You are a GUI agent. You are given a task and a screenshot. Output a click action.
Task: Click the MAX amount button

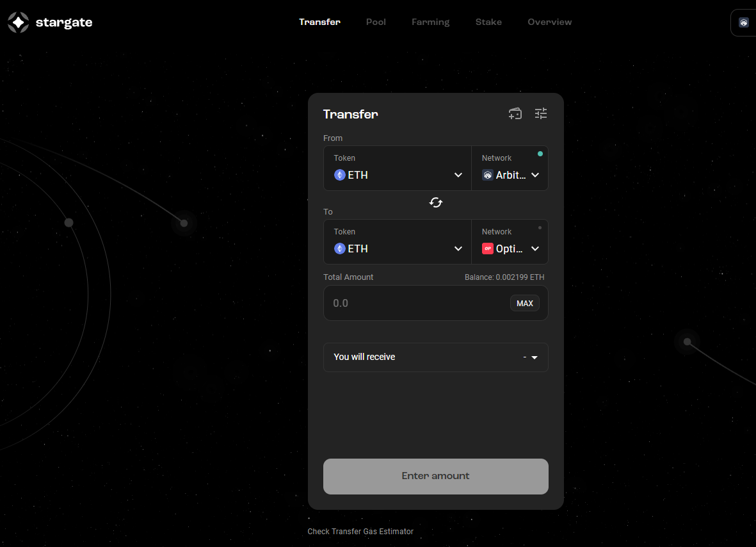(x=524, y=304)
